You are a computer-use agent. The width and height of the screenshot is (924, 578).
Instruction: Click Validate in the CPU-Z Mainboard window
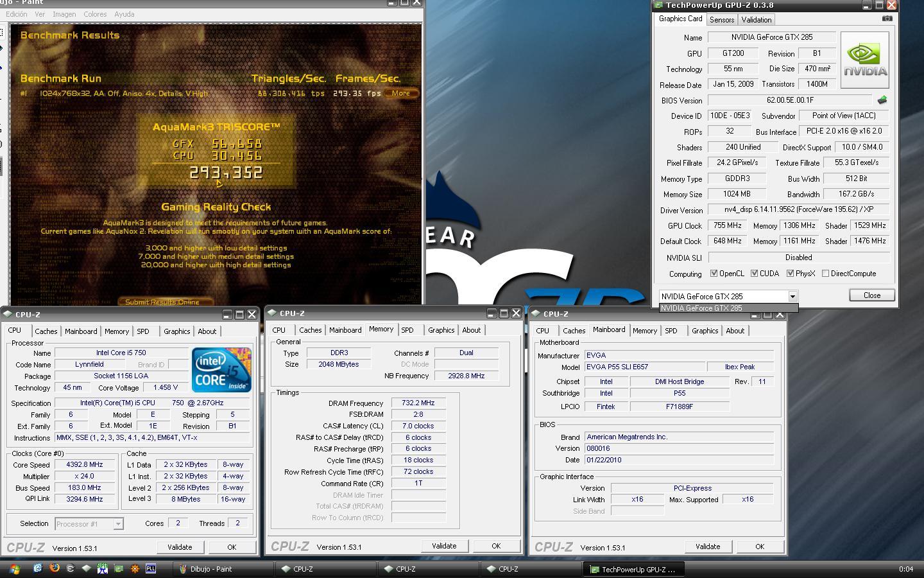click(x=708, y=547)
